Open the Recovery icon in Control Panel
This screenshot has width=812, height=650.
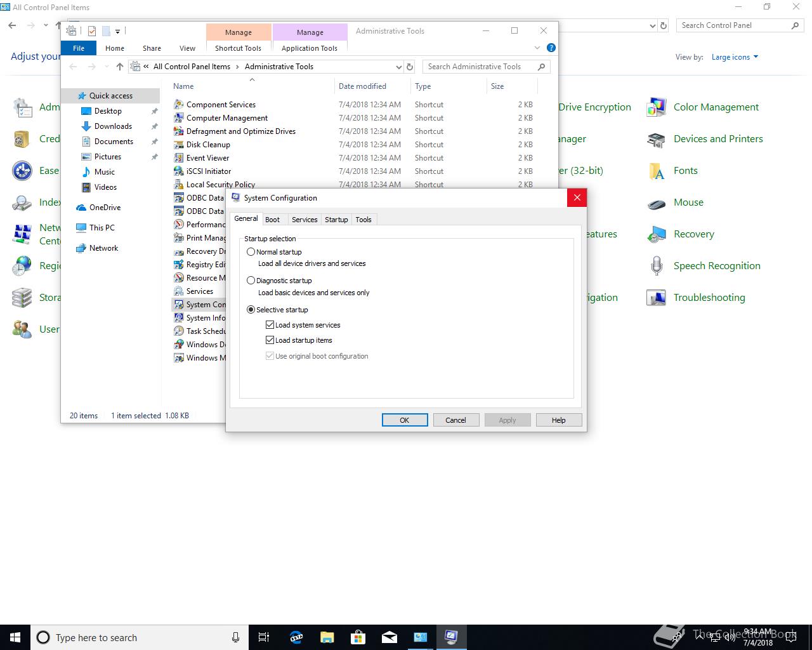657,234
